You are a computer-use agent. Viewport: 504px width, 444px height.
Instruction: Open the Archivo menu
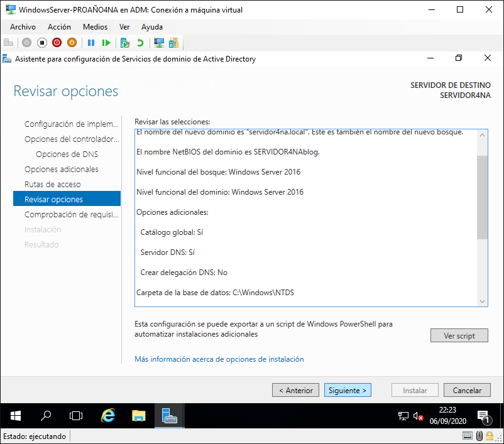23,27
